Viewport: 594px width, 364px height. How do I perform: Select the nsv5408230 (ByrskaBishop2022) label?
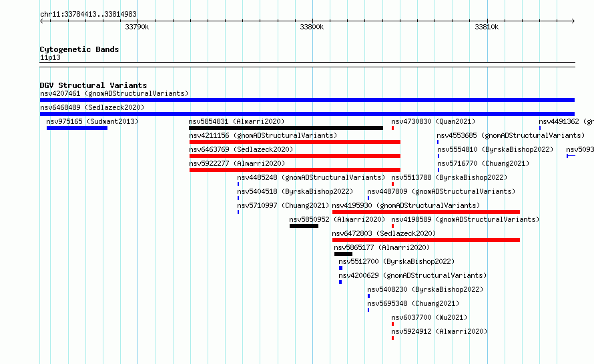click(x=425, y=289)
